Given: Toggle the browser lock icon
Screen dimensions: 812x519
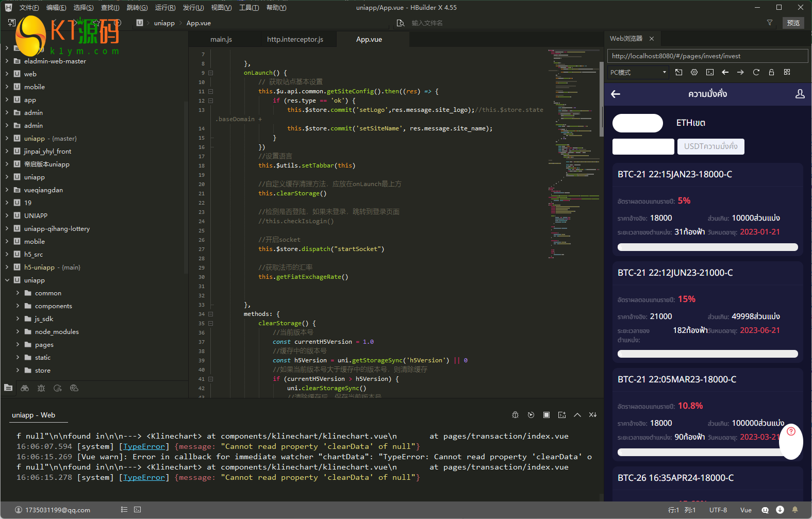Looking at the screenshot, I should 771,72.
